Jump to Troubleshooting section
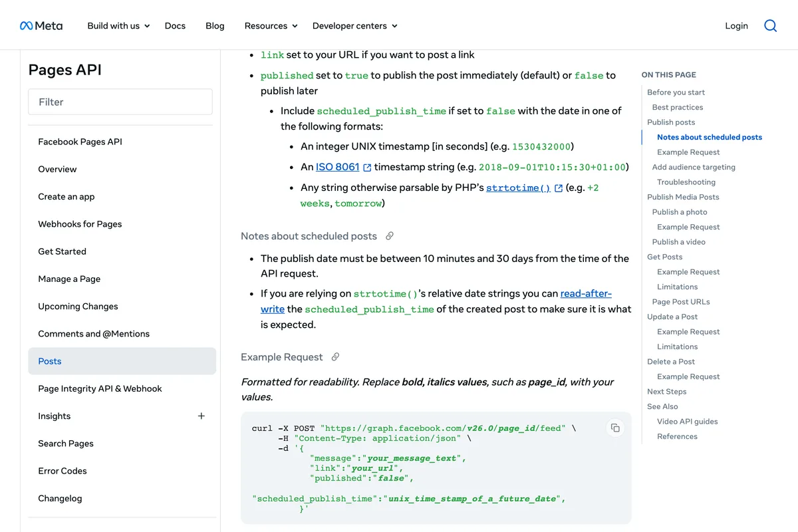Image resolution: width=798 pixels, height=532 pixels. [x=686, y=182]
